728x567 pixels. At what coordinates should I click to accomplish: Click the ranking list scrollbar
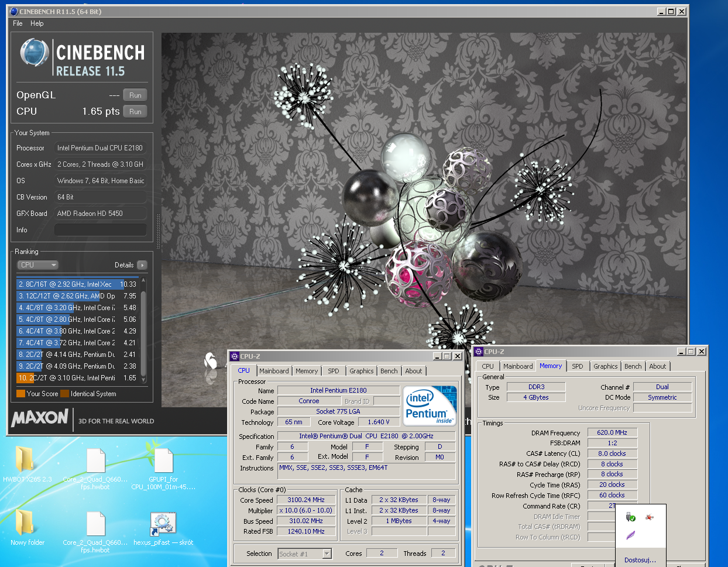click(143, 331)
